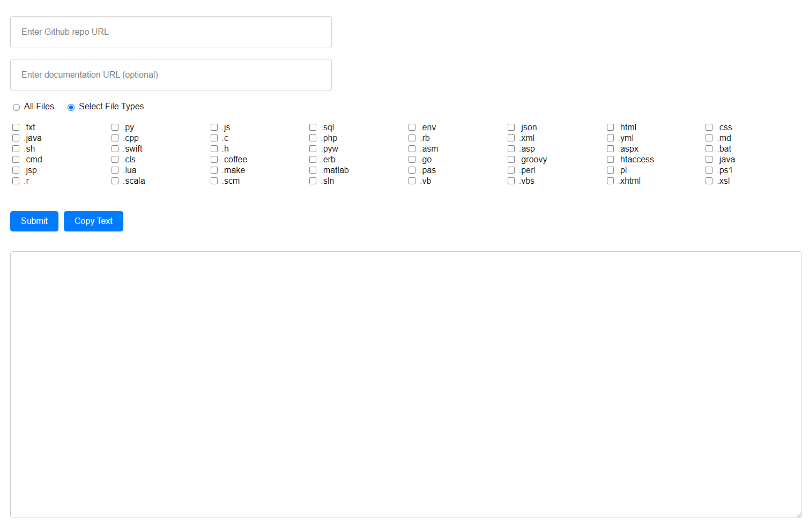Viewport: 809px width, 532px height.
Task: Select the .json checkbox
Action: tap(511, 127)
